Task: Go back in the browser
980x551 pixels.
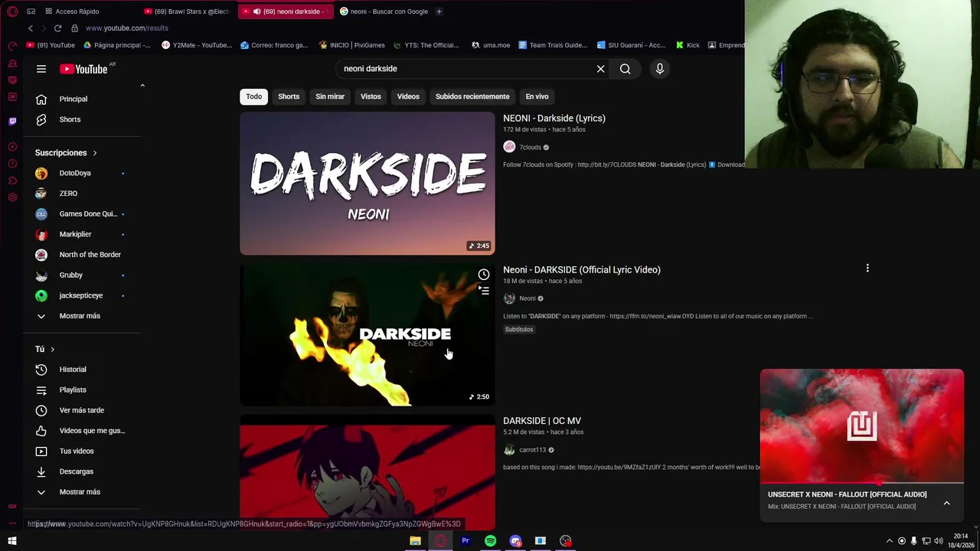Action: [31, 28]
